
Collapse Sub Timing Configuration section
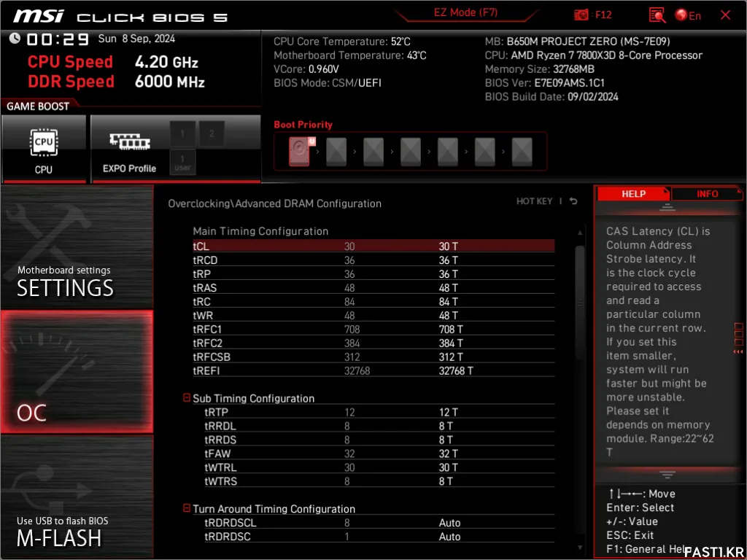click(187, 397)
